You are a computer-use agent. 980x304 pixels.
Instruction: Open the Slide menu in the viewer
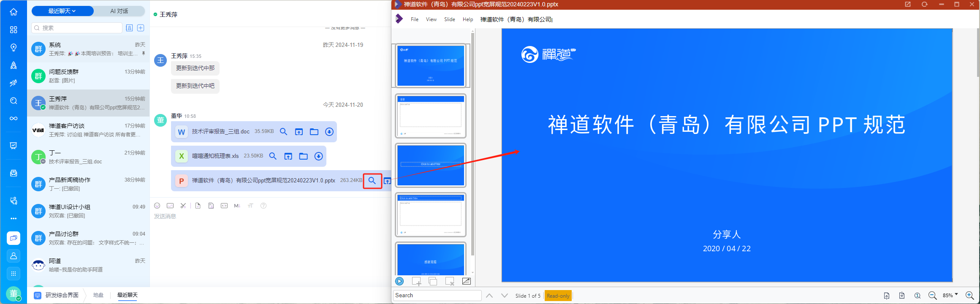tap(450, 19)
